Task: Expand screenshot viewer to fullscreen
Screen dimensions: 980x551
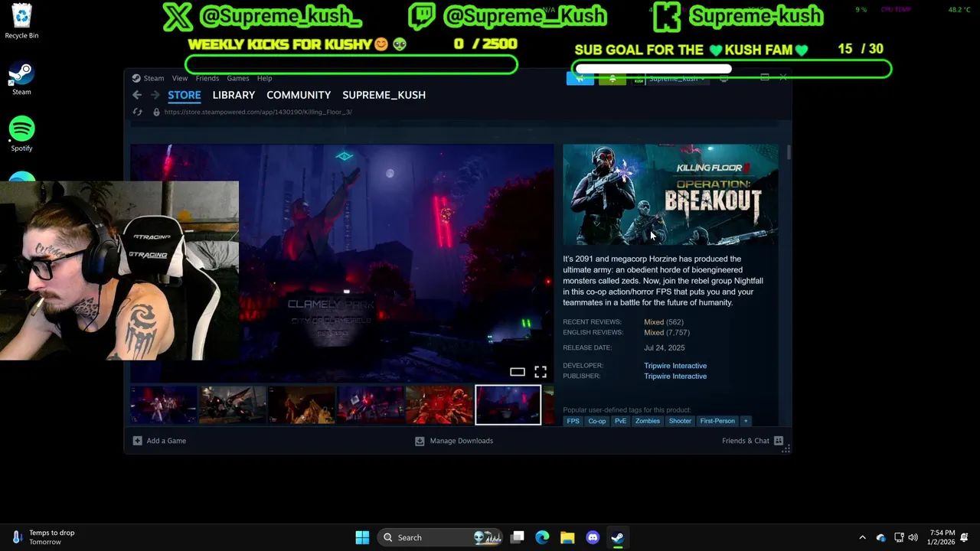Action: [x=541, y=372]
